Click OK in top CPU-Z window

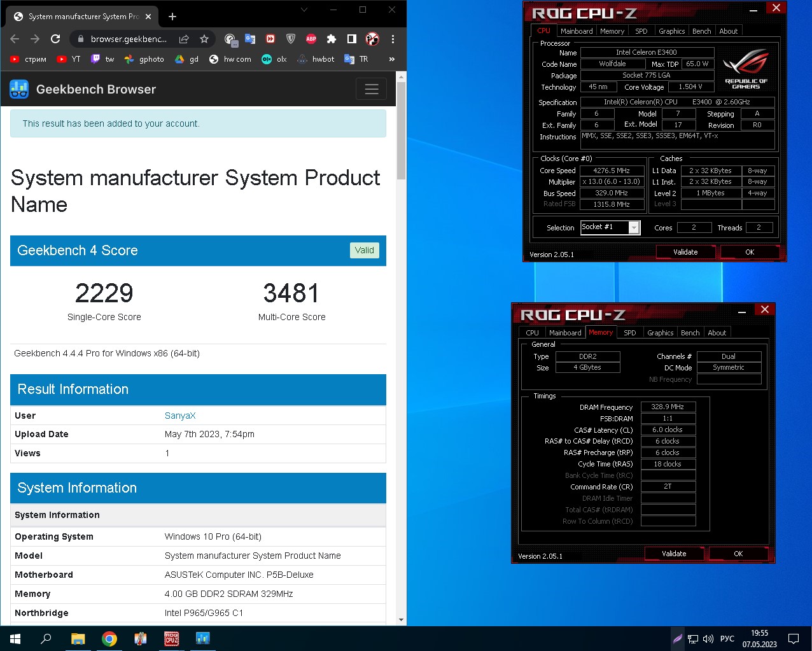(750, 252)
